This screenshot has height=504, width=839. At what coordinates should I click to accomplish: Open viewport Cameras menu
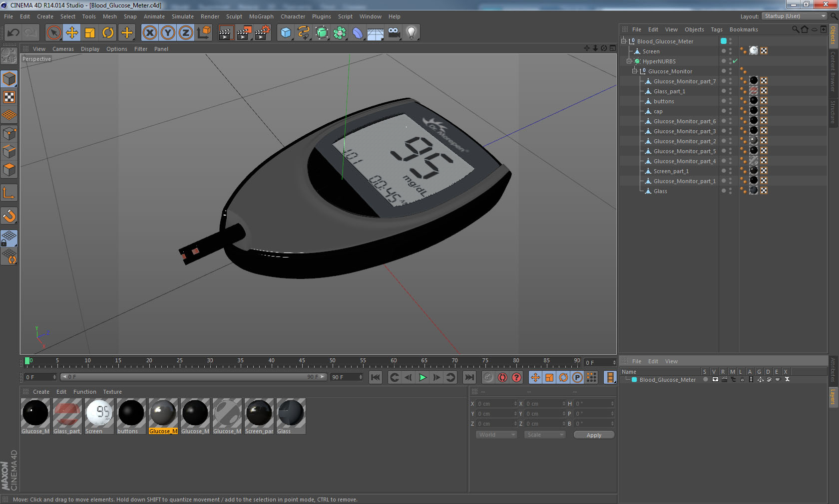(x=63, y=49)
